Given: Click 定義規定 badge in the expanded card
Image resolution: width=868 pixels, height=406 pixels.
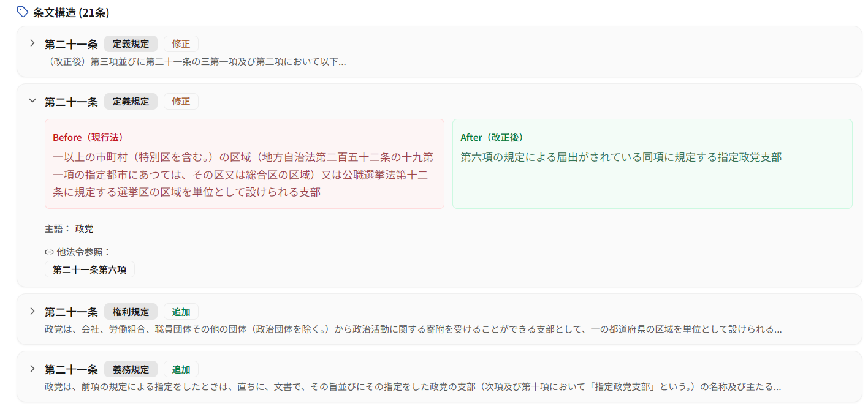Looking at the screenshot, I should tap(131, 102).
